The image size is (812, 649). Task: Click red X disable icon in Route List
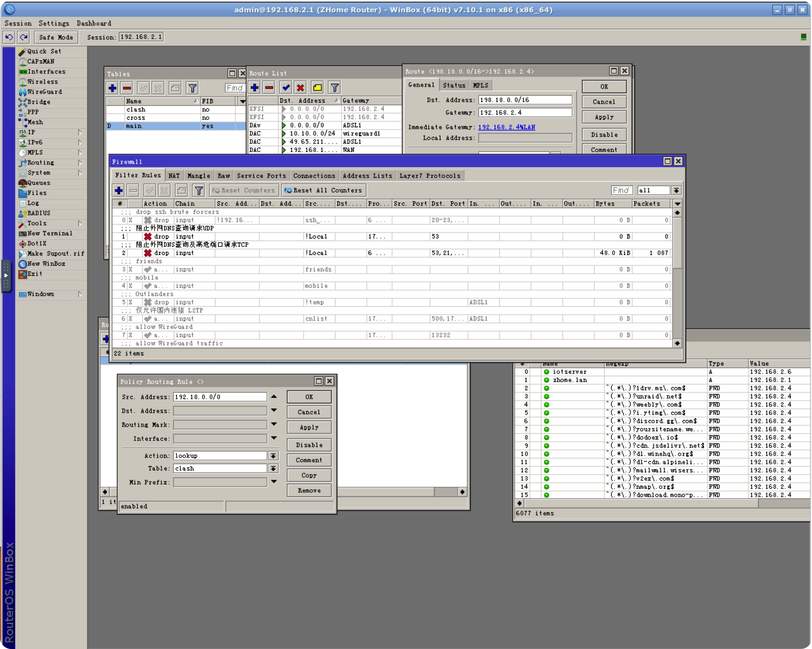[300, 88]
